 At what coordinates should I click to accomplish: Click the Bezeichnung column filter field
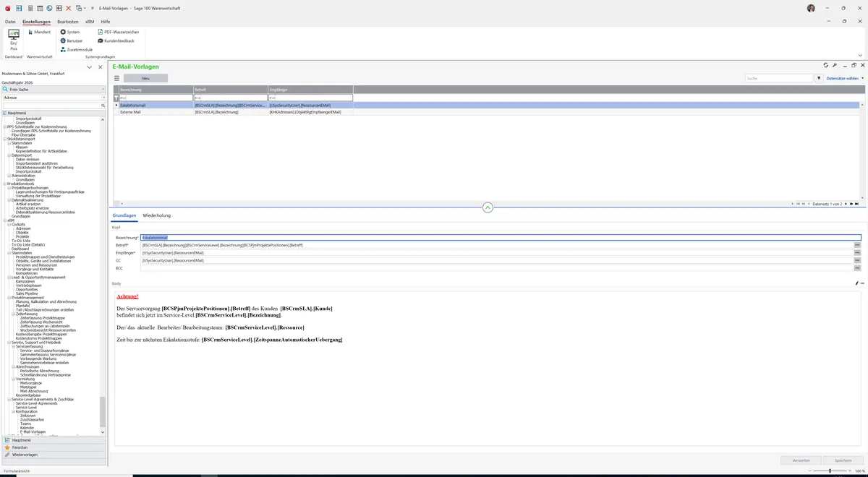point(156,98)
